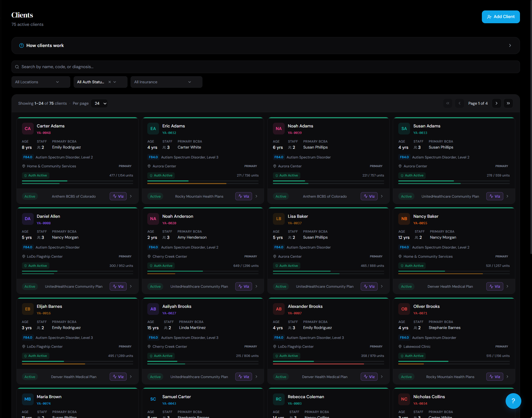Click the Samuel Carter client name

click(x=177, y=397)
